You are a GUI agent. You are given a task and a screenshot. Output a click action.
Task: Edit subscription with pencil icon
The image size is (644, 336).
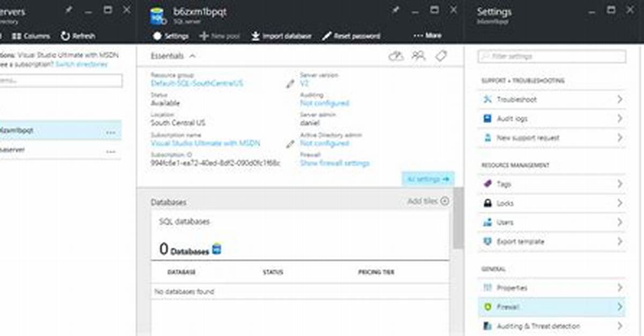click(290, 144)
